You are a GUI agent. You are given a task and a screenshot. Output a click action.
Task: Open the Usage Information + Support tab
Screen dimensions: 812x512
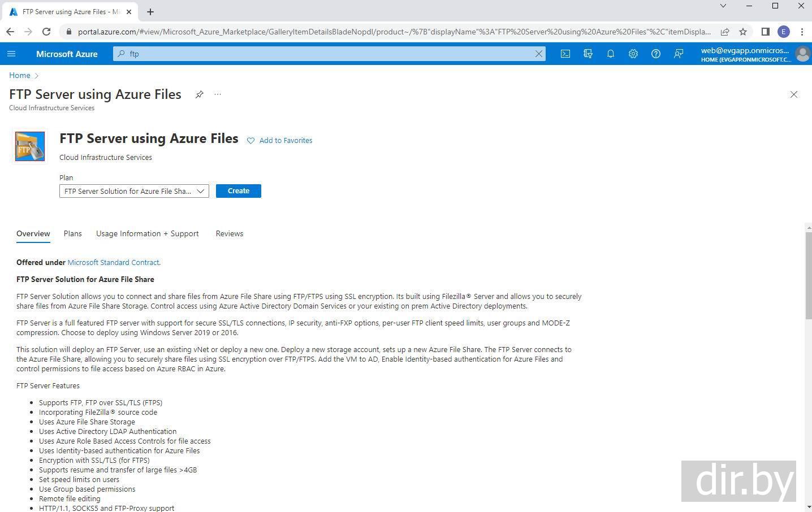[x=147, y=233]
